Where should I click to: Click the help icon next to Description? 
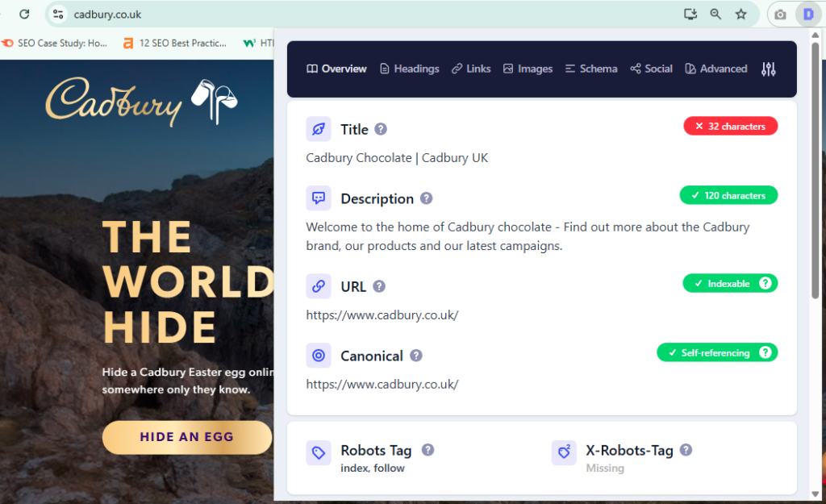point(426,198)
